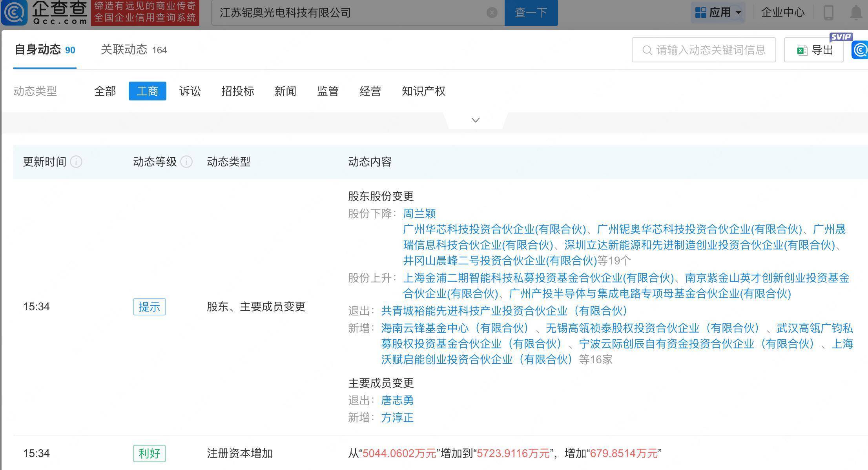Click the 5723.9116万元 new capital value
This screenshot has width=868, height=470.
tap(513, 454)
